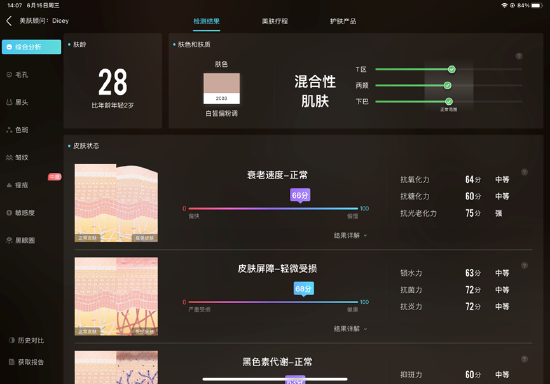Image resolution: width=550 pixels, height=384 pixels.
Task: Click the 抗氧化力 64分 row
Action: [455, 180]
